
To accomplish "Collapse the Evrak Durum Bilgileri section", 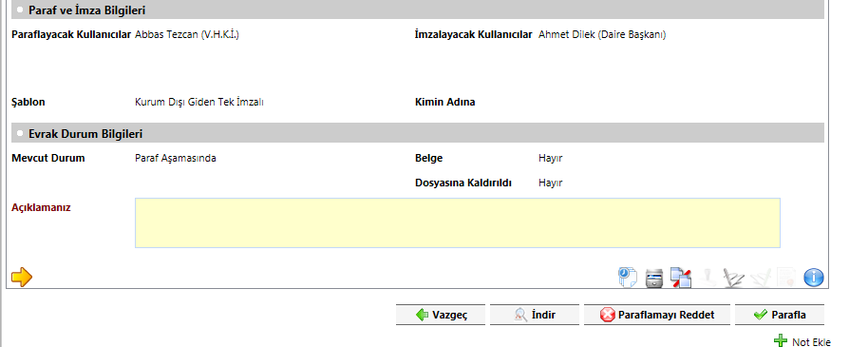I will coord(21,134).
